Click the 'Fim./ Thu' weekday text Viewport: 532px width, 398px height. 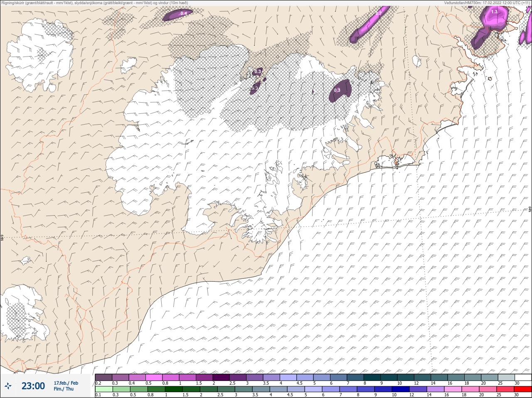[64, 389]
